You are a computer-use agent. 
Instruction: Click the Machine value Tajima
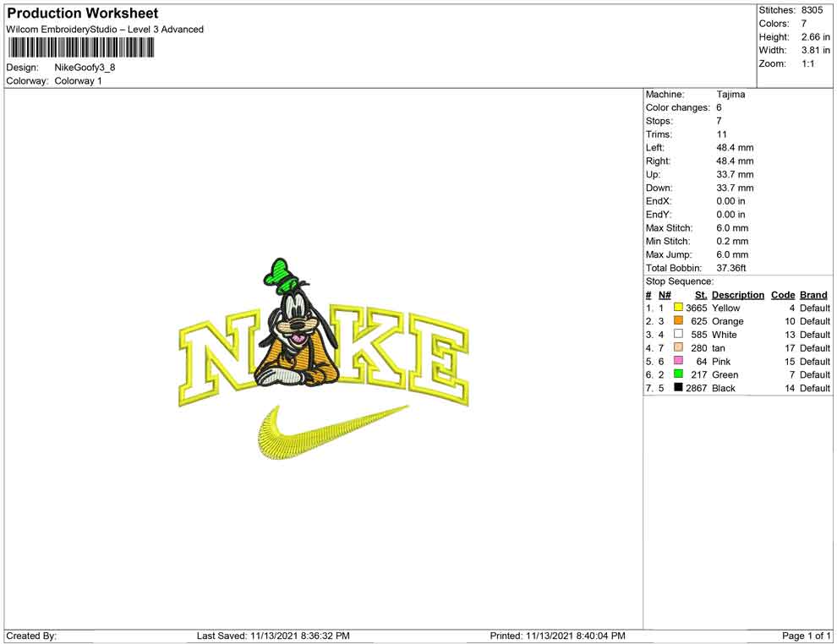[x=730, y=94]
